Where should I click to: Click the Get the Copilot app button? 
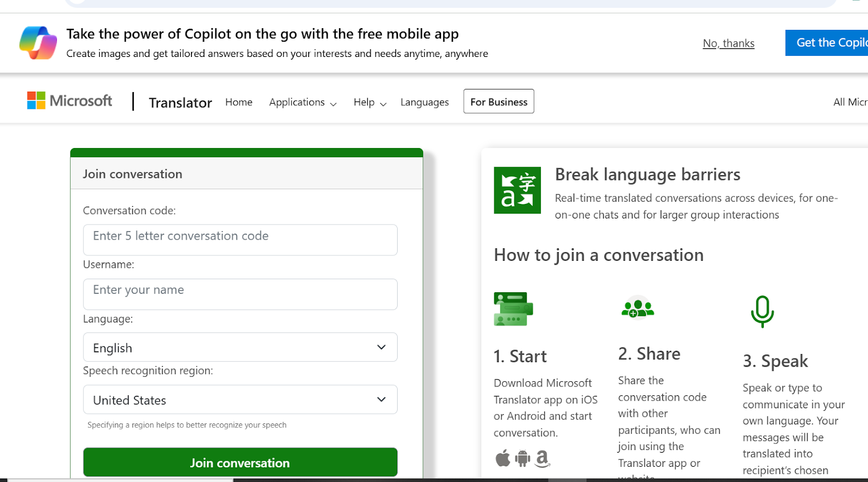(827, 43)
